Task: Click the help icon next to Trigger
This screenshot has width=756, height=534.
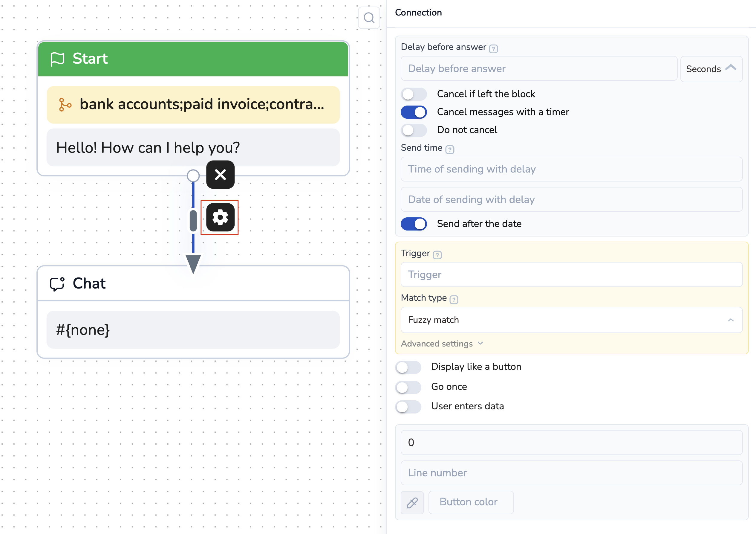Action: [437, 255]
